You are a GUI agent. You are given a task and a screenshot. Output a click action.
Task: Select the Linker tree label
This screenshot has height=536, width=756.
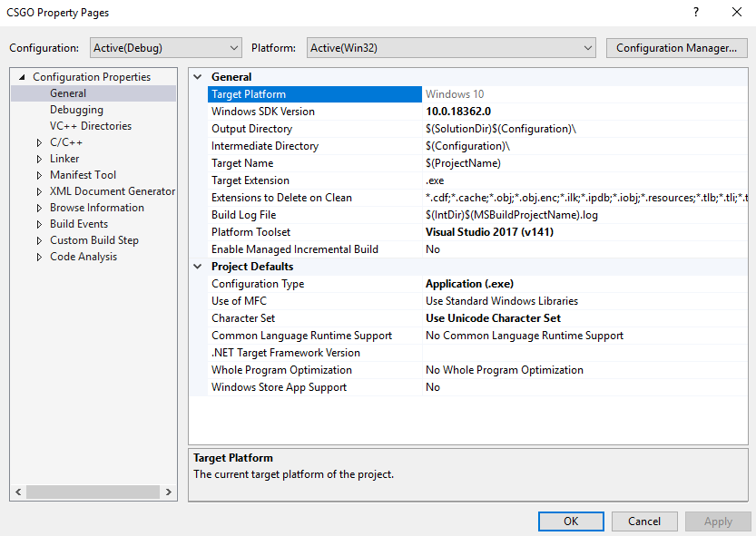(64, 159)
